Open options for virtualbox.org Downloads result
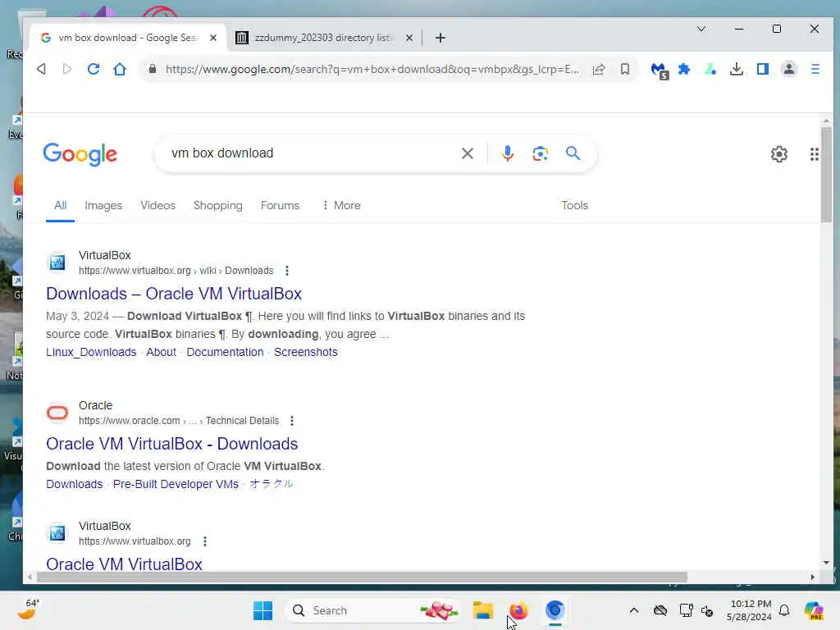The width and height of the screenshot is (840, 630). coord(287,271)
